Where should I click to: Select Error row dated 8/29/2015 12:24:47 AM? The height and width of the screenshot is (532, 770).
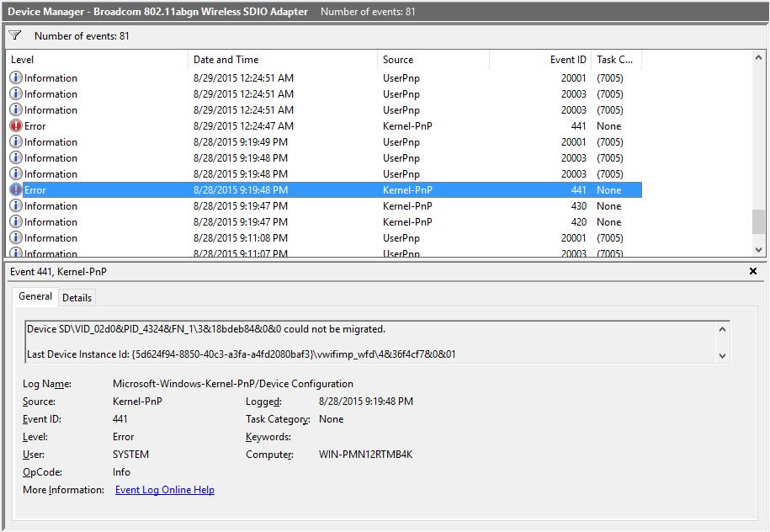coord(324,125)
